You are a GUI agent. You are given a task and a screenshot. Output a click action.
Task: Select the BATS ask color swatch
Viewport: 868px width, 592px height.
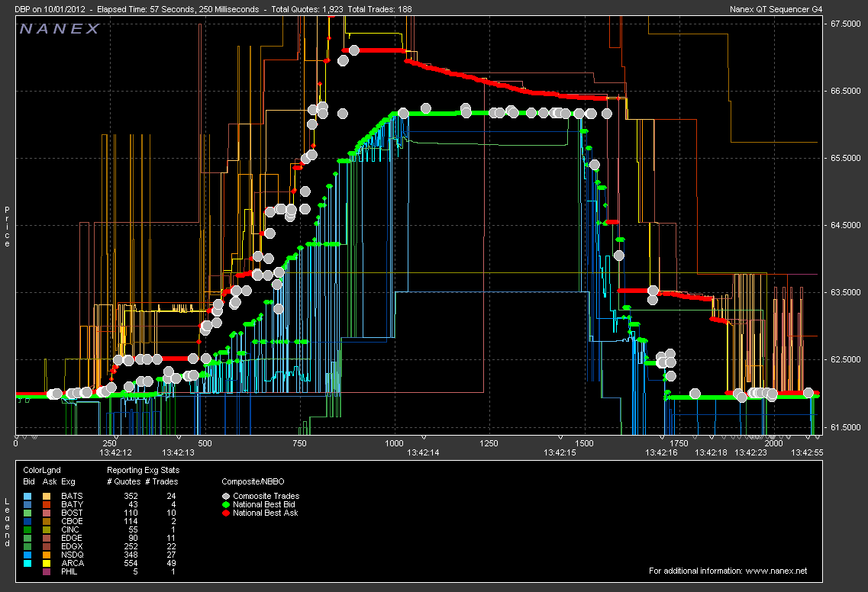(x=47, y=497)
